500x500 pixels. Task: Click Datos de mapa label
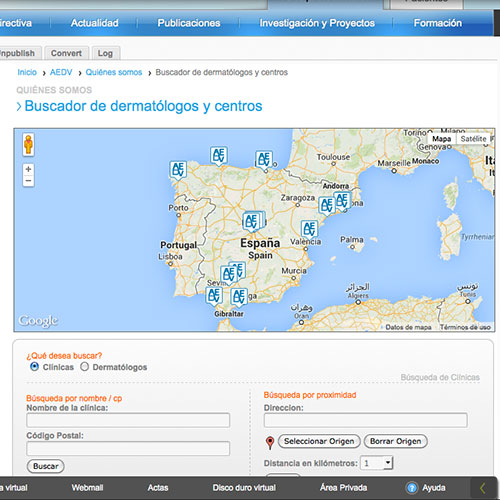[408, 327]
